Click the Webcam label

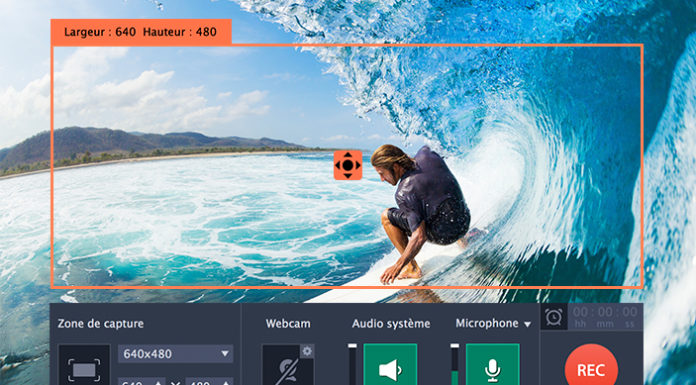coord(288,324)
